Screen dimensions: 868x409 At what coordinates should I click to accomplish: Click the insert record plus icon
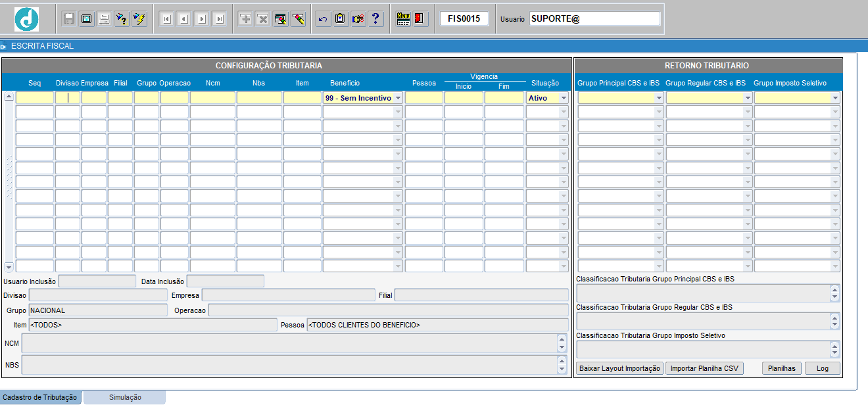(x=245, y=19)
